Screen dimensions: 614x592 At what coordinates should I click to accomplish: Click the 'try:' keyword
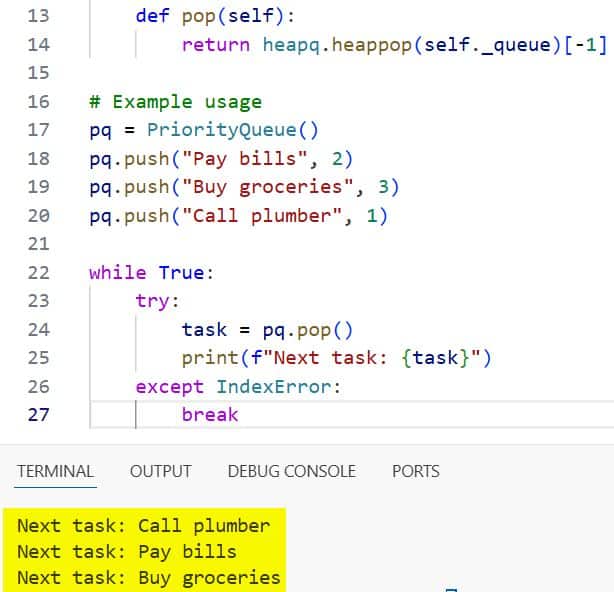point(157,301)
